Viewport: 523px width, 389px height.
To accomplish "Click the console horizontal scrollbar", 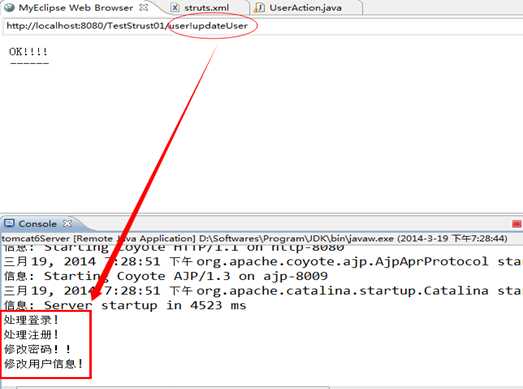I will (173, 387).
